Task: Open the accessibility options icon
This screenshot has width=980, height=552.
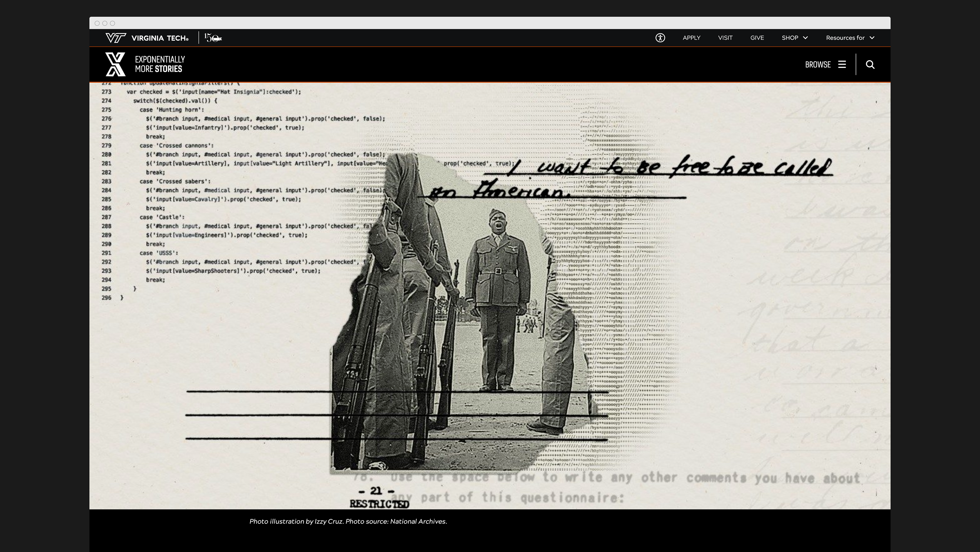Action: [660, 38]
